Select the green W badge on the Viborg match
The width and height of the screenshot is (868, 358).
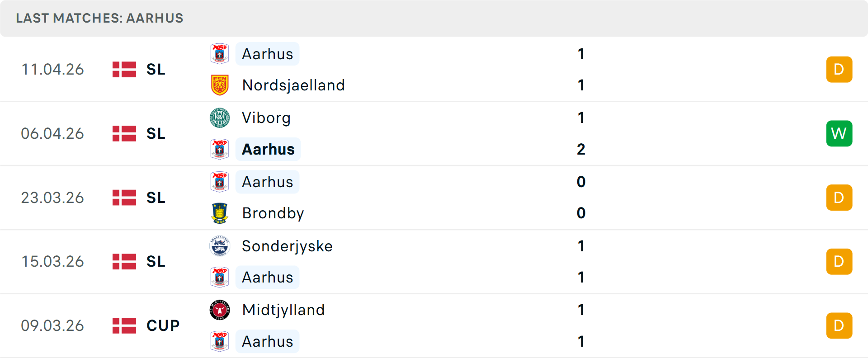click(839, 133)
